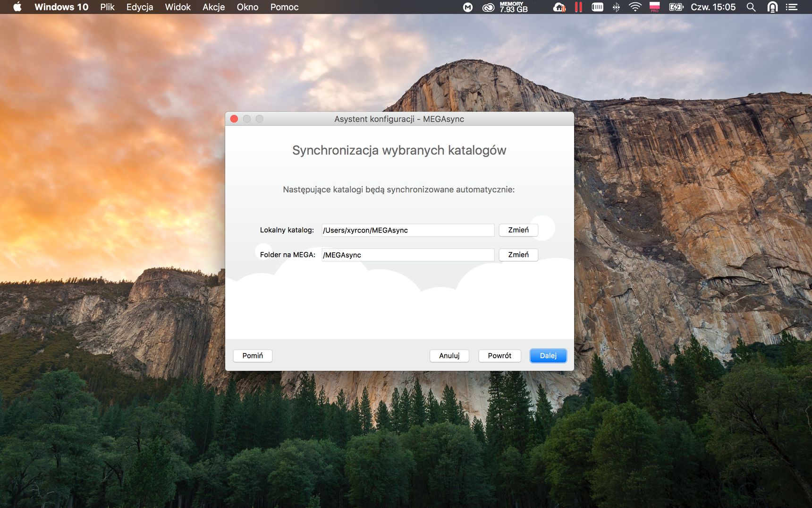Viewport: 812px width, 508px height.
Task: Click the Folder na MEGA path field
Action: 408,255
